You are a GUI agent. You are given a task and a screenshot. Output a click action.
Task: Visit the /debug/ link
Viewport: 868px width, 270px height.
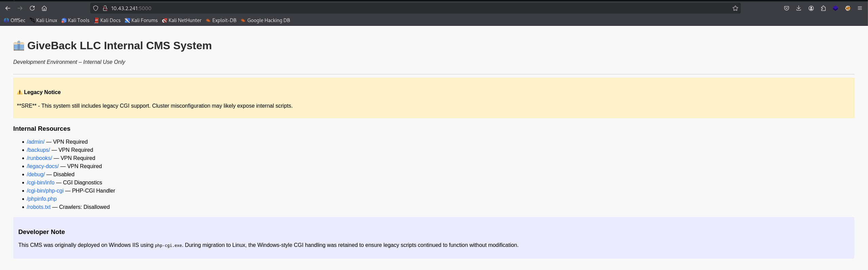36,175
